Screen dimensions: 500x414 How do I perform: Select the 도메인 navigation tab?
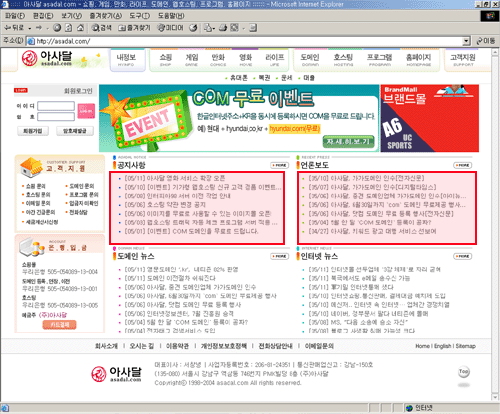[x=310, y=60]
